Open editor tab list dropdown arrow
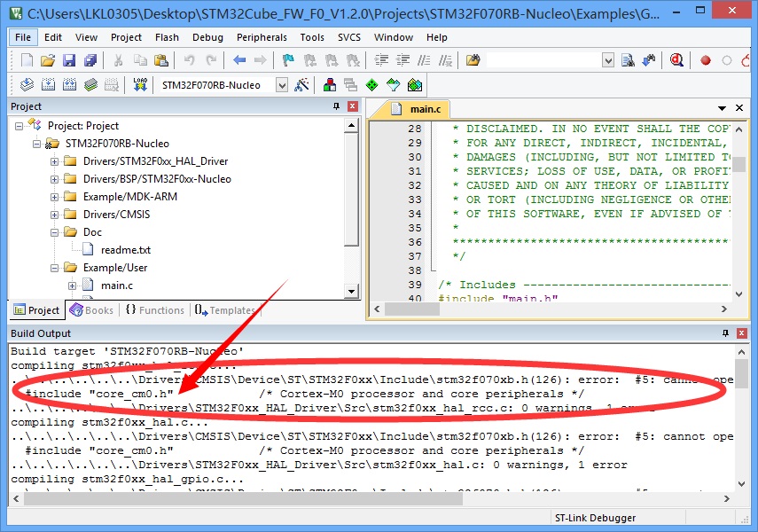The width and height of the screenshot is (758, 532). [x=722, y=108]
